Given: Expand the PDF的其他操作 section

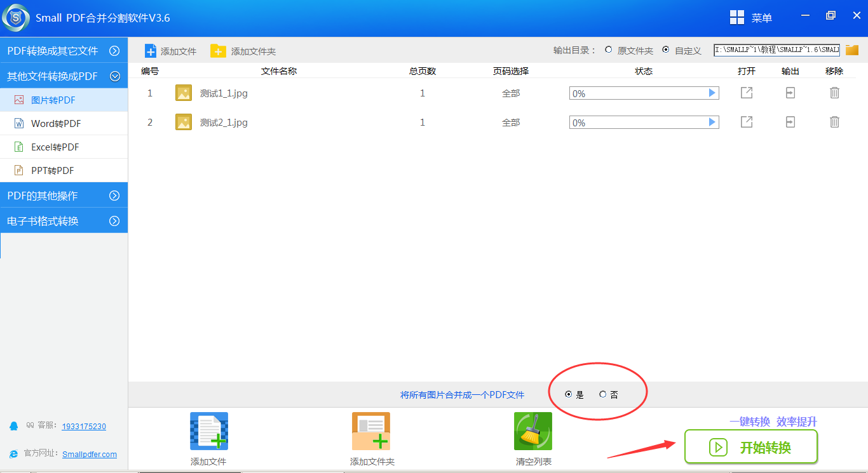Looking at the screenshot, I should click(x=64, y=196).
